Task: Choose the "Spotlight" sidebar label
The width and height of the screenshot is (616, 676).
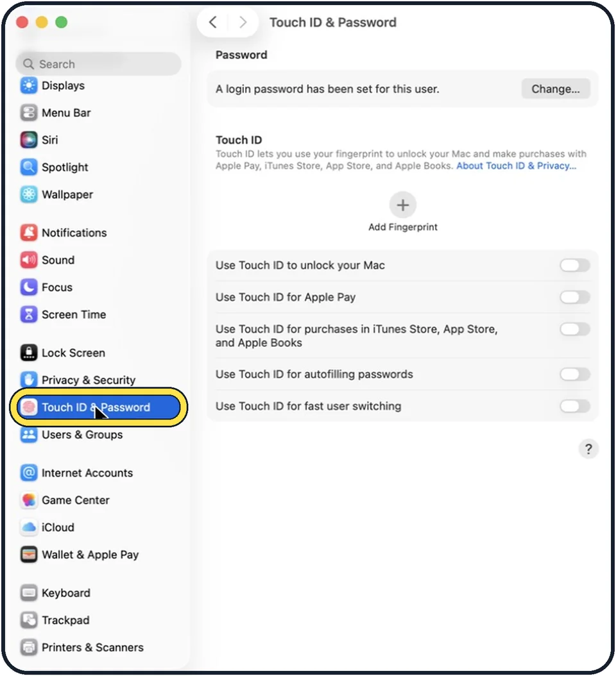Action: tap(65, 167)
